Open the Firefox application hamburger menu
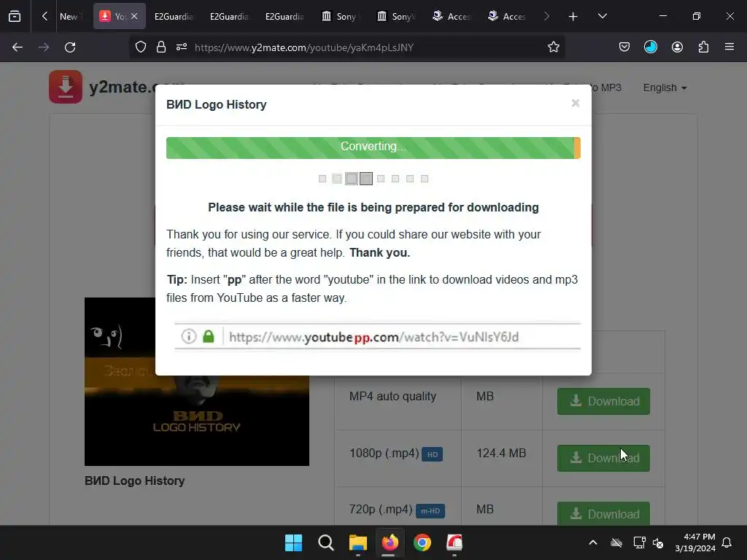Screen dimensions: 747x560 pos(729,47)
